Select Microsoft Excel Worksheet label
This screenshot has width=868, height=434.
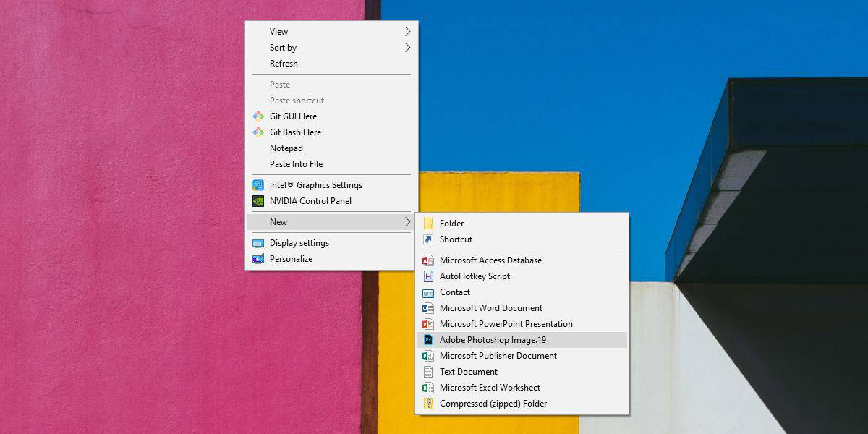(490, 388)
